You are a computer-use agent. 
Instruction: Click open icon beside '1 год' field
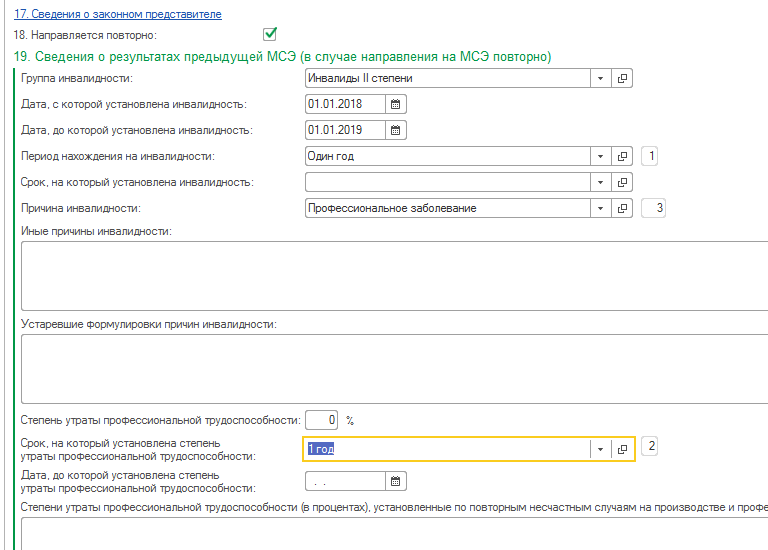tap(622, 449)
